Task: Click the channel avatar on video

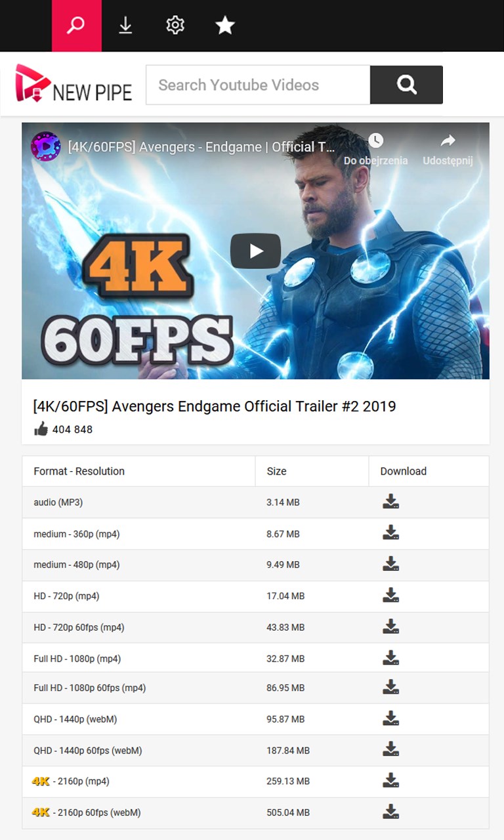Action: (46, 146)
